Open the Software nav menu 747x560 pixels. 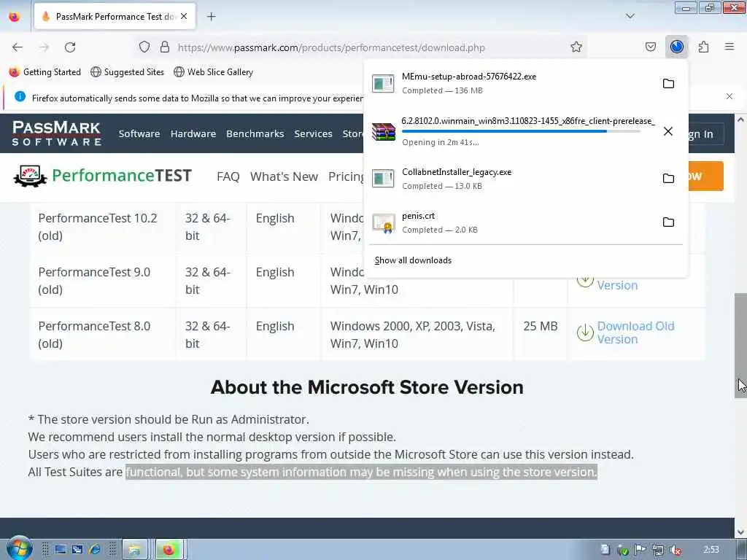139,134
